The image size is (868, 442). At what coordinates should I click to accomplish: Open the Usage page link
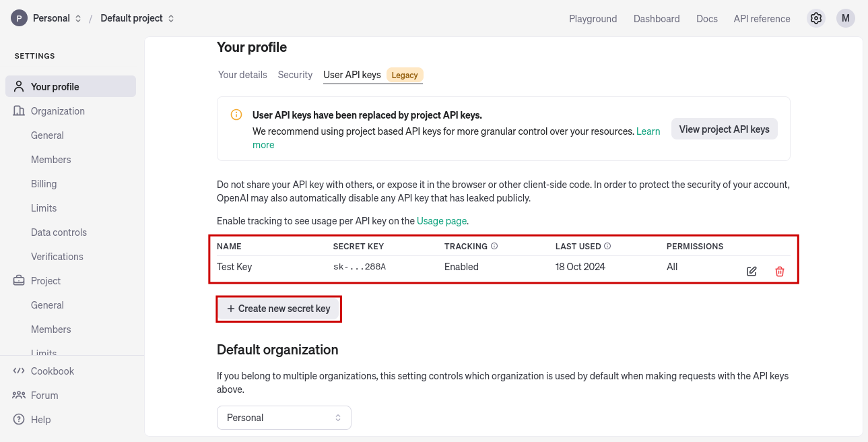(x=441, y=221)
